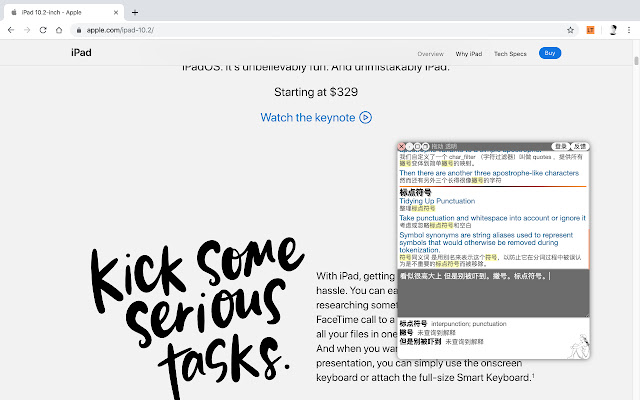This screenshot has height=400, width=640.
Task: Click the page vertical scrollbar thumb
Action: (636, 61)
